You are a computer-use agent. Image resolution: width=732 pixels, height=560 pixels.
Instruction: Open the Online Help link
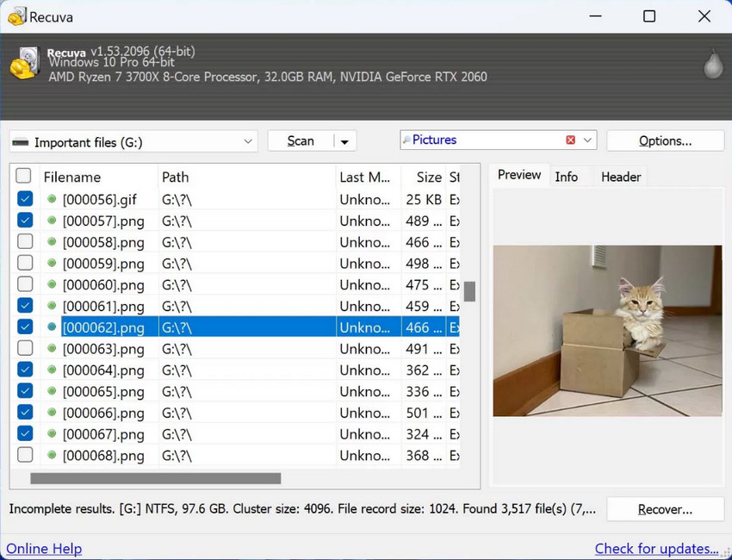click(x=44, y=548)
